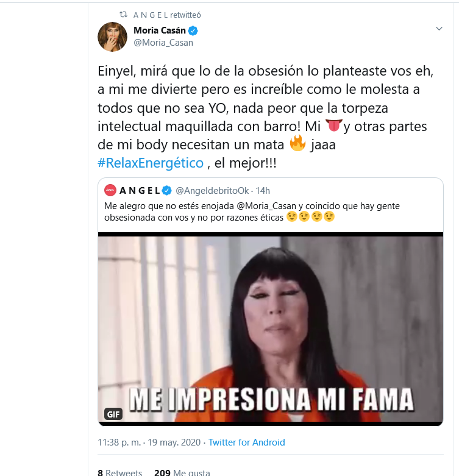Viewport: 459px width, 476px height.
Task: Click the retweet icon beside ANGEL retwitteó
Action: click(123, 15)
